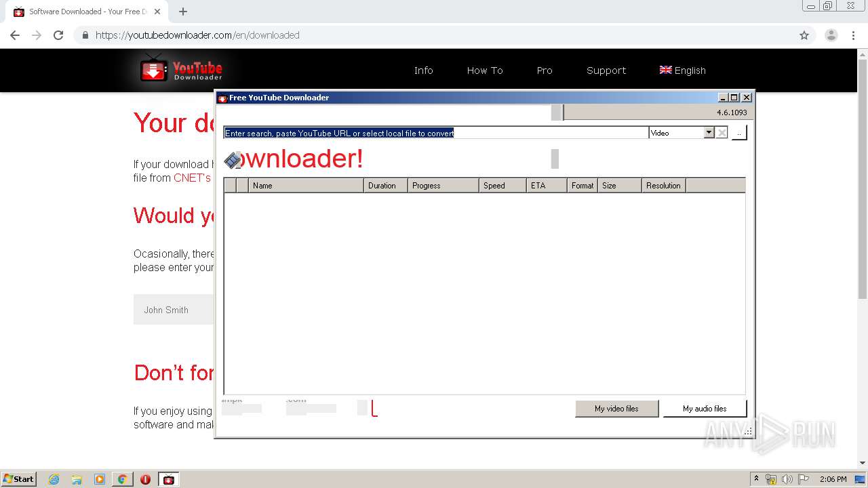
Task: Sort list by Duration column header
Action: [385, 185]
